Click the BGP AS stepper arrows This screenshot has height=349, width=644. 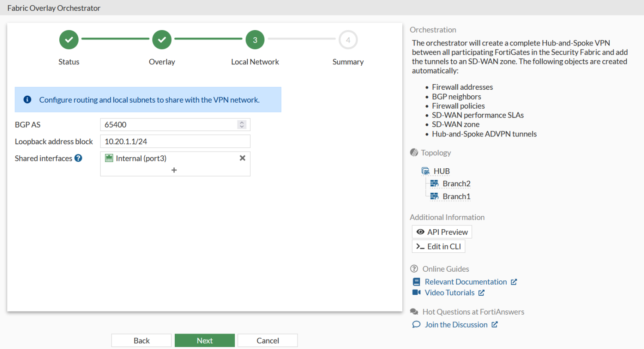[x=242, y=124]
